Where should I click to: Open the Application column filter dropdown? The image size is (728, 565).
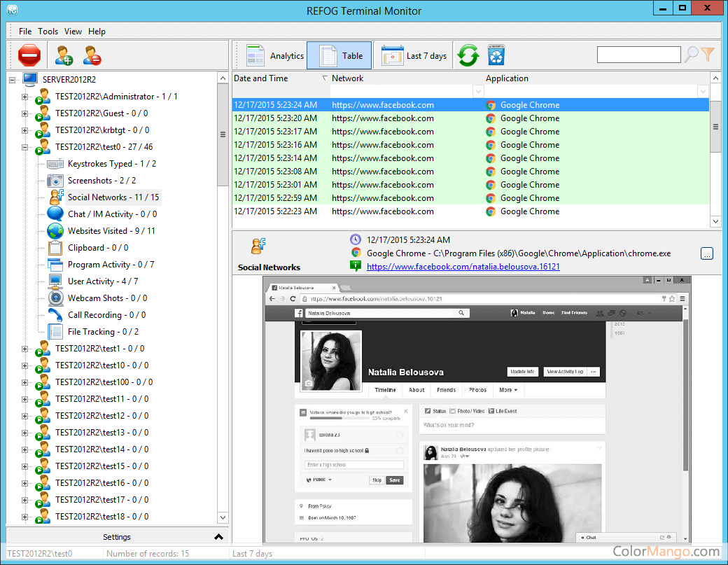(703, 92)
